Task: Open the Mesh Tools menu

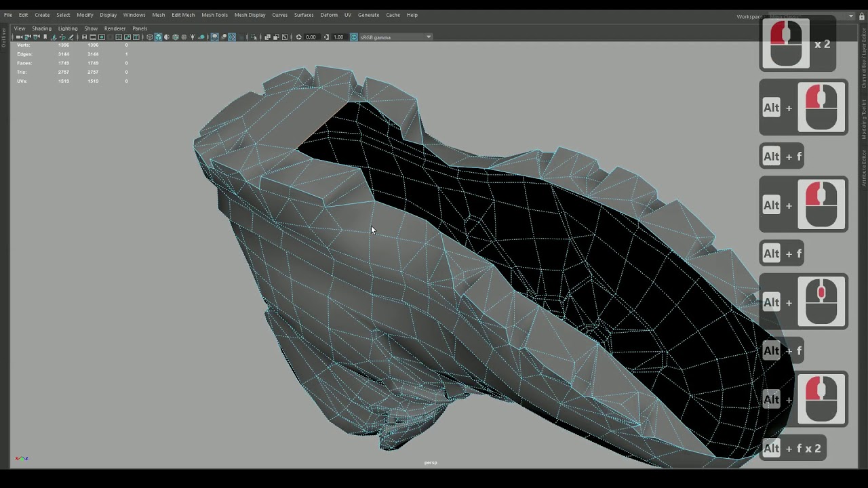Action: tap(214, 15)
